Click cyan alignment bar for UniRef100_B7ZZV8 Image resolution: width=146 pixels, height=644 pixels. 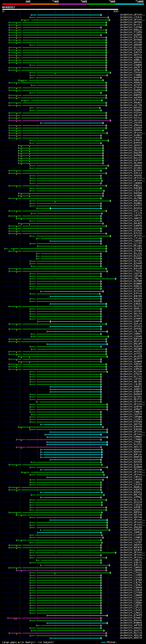pyautogui.click(x=72, y=291)
